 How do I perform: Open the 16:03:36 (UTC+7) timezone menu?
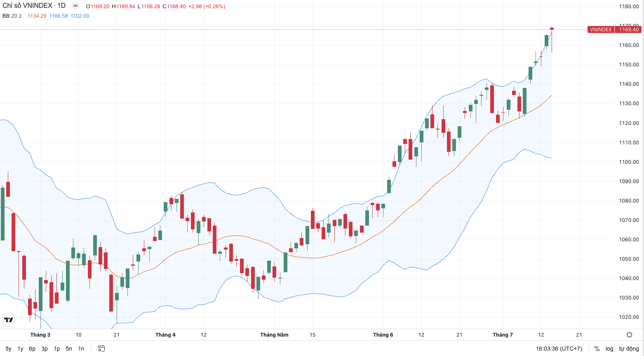tap(559, 349)
